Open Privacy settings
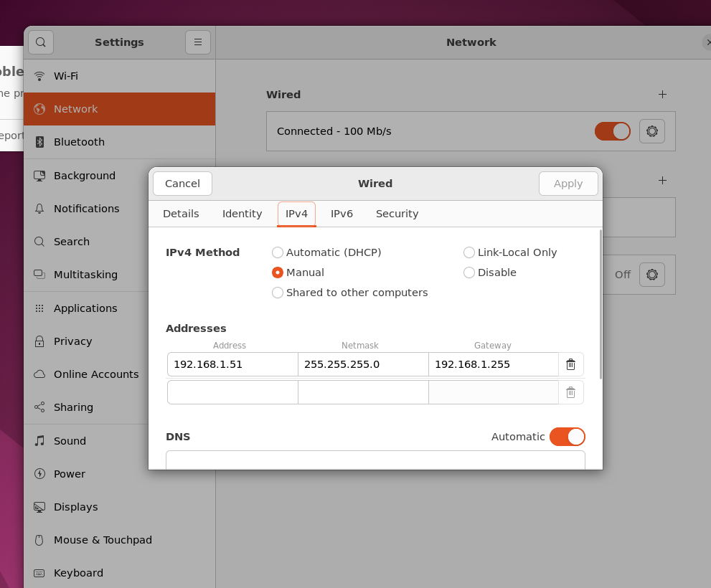The width and height of the screenshot is (711, 588). (x=86, y=341)
